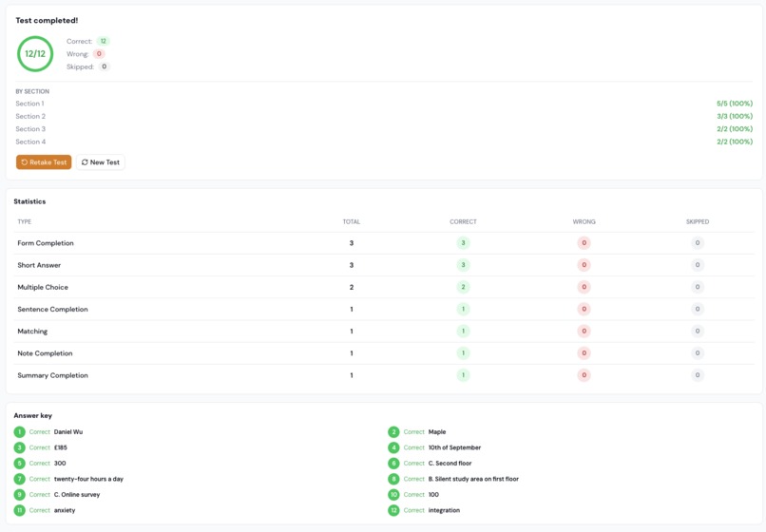The height and width of the screenshot is (532, 766).
Task: Click the 12/12 score circle
Action: coord(35,54)
